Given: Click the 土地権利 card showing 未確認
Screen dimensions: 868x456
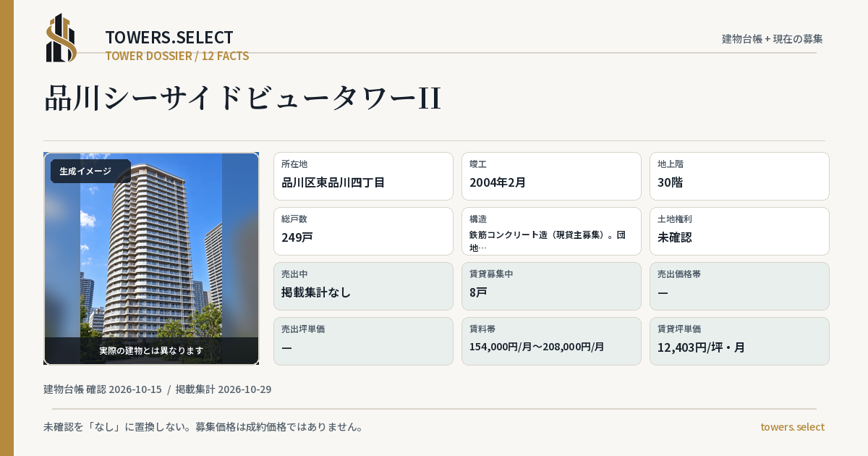Looking at the screenshot, I should pyautogui.click(x=739, y=231).
